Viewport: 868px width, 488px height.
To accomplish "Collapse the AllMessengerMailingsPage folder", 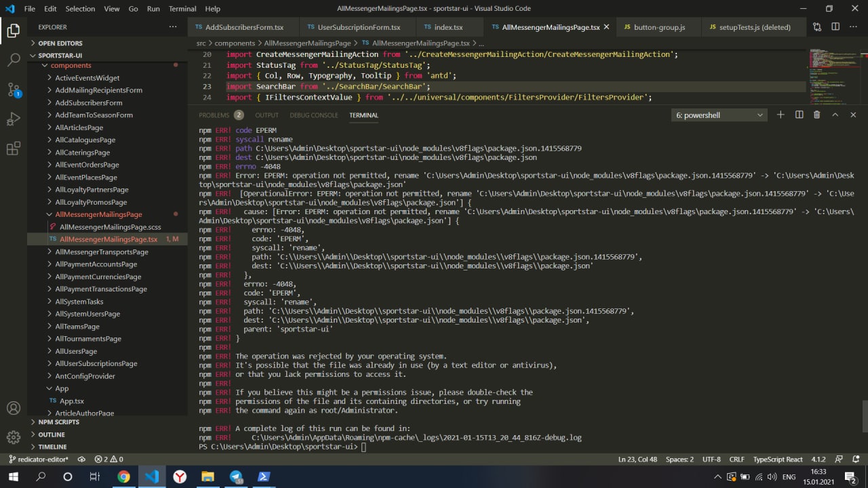I will [107, 214].
